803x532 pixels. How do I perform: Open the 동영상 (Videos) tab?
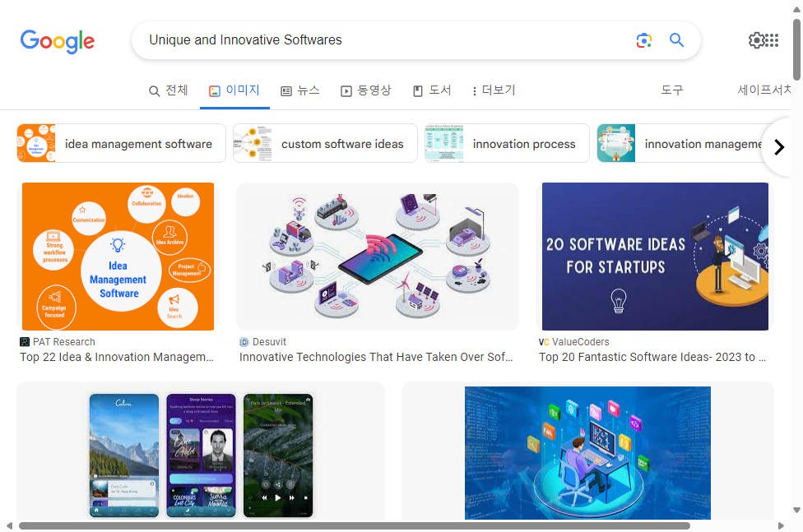coord(365,90)
